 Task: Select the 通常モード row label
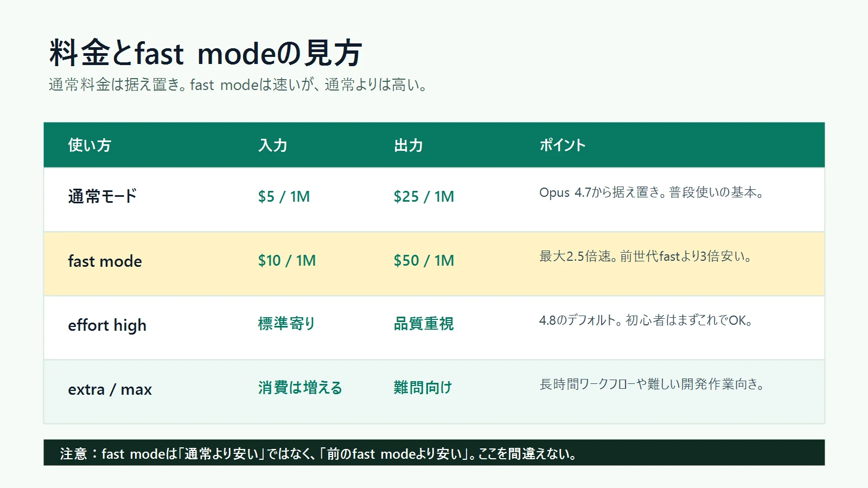(103, 196)
